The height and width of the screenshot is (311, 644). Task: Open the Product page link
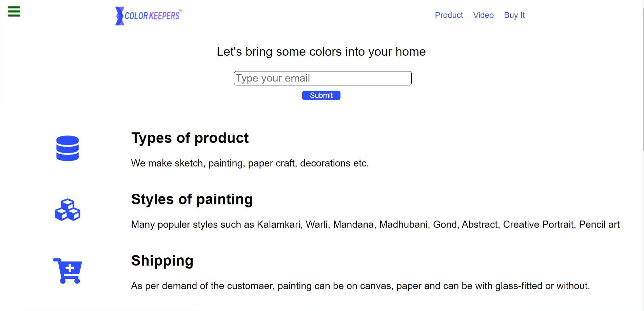coord(449,15)
